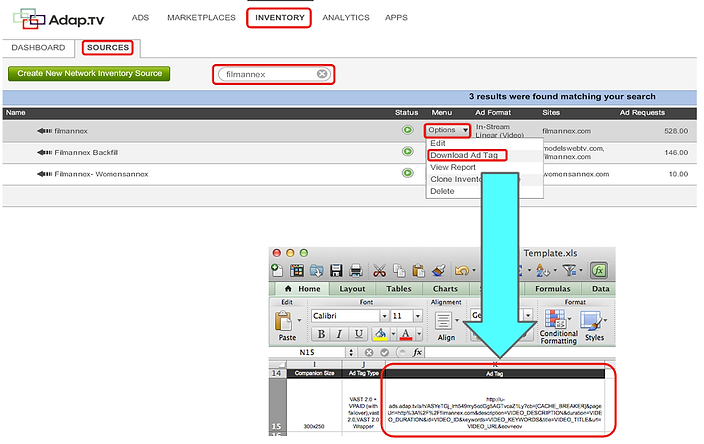Open the Options dropdown for filmannex

tap(448, 130)
